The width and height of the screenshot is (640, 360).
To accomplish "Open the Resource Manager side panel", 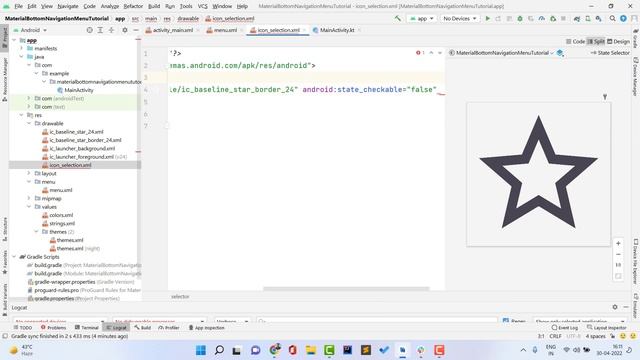I will pyautogui.click(x=5, y=80).
